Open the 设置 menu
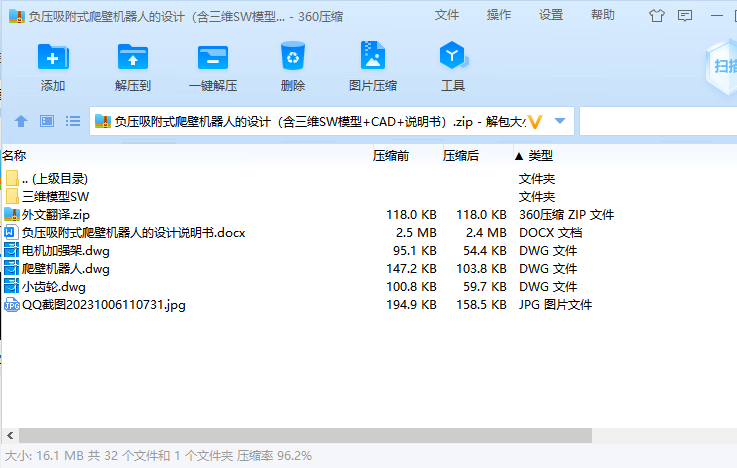Image resolution: width=737 pixels, height=468 pixels. tap(551, 15)
